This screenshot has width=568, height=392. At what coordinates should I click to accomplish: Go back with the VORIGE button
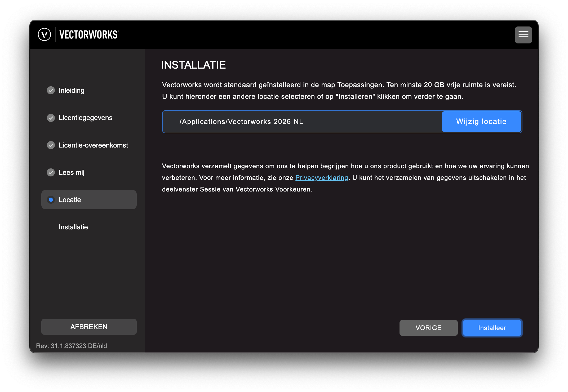coord(428,328)
